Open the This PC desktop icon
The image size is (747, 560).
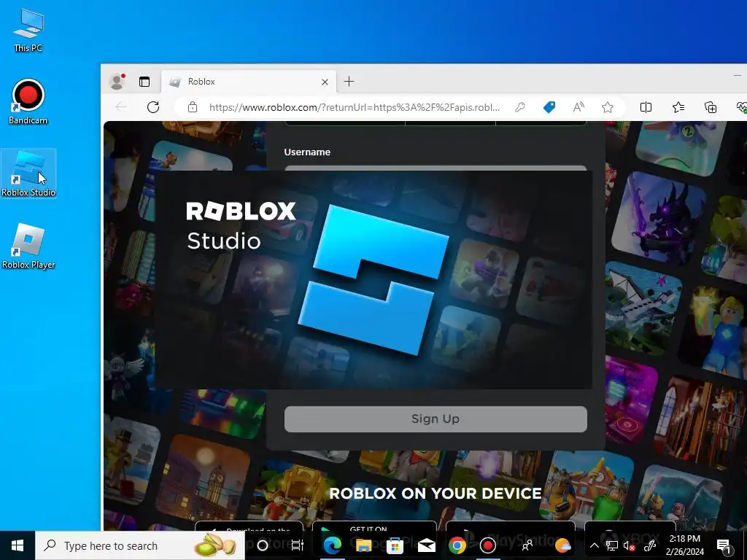pos(28,29)
